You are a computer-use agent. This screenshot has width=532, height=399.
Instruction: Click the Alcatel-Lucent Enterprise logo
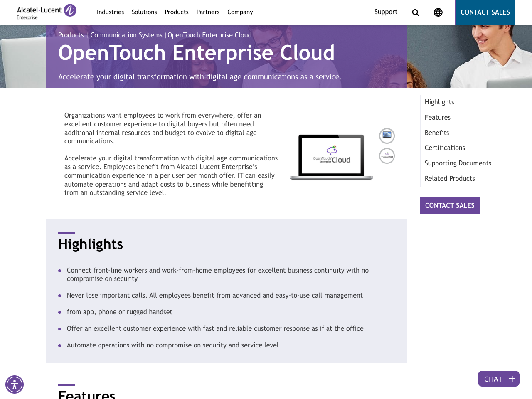click(47, 12)
